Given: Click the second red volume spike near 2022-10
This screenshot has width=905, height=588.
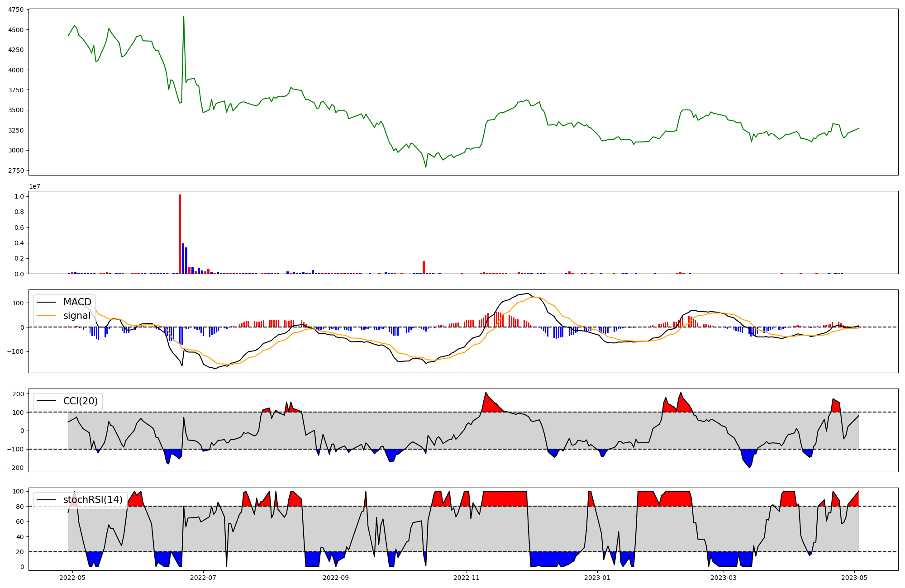Looking at the screenshot, I should (424, 267).
